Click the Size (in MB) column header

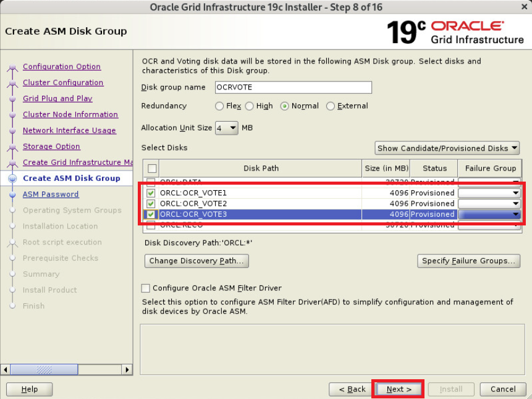[x=386, y=168]
